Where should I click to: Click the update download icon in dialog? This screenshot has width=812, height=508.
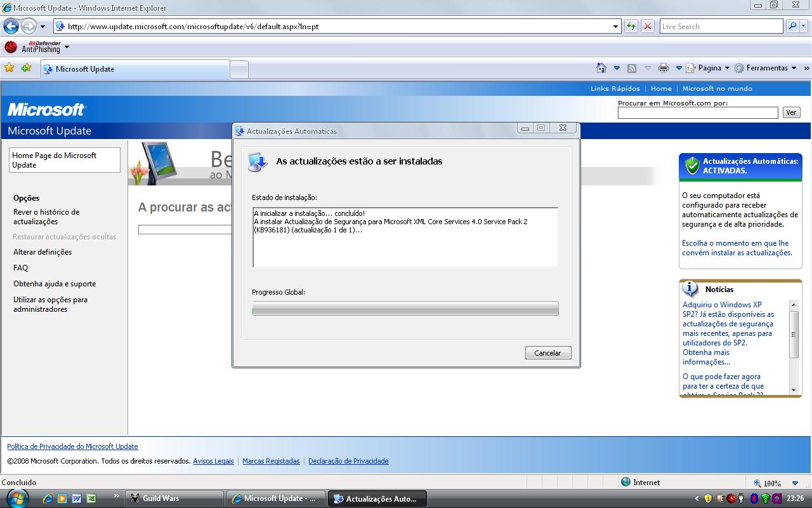click(x=258, y=162)
